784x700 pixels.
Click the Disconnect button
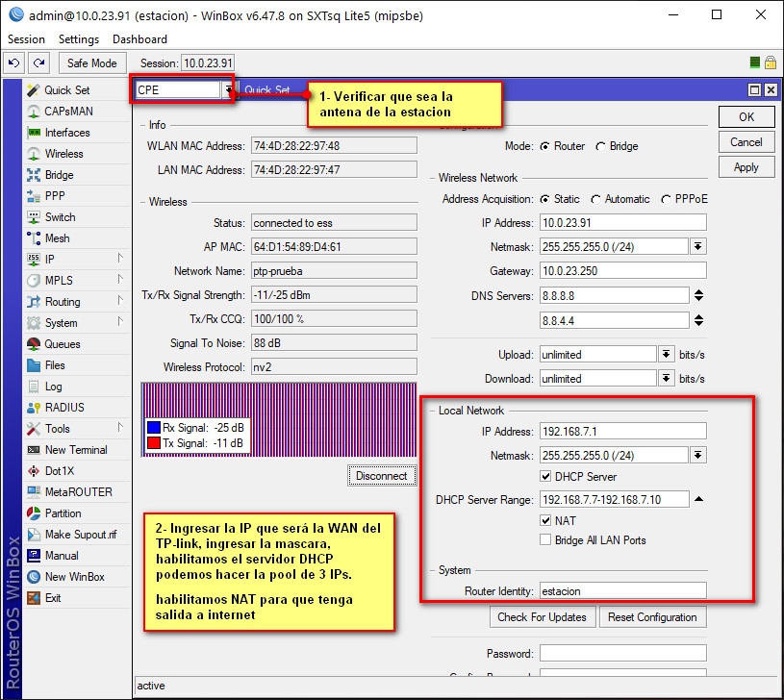[x=381, y=476]
